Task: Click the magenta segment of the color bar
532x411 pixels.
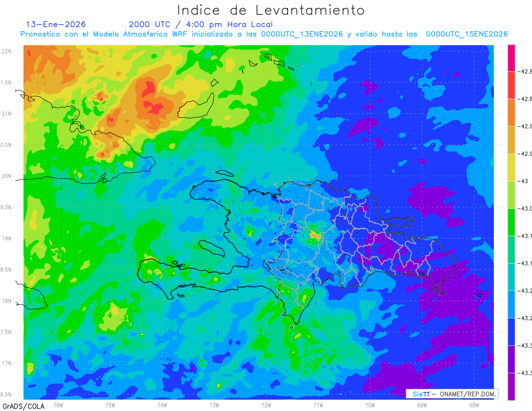Action: coord(511,58)
